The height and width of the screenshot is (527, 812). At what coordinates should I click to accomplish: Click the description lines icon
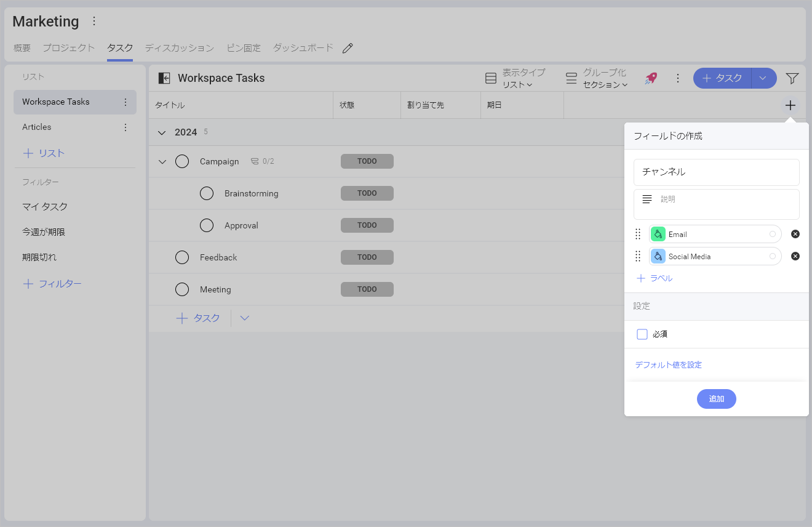tap(647, 199)
